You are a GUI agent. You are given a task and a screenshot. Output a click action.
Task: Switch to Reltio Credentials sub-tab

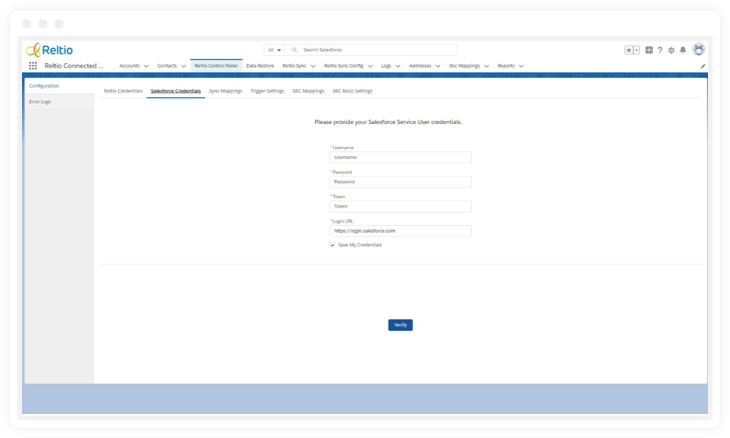123,91
